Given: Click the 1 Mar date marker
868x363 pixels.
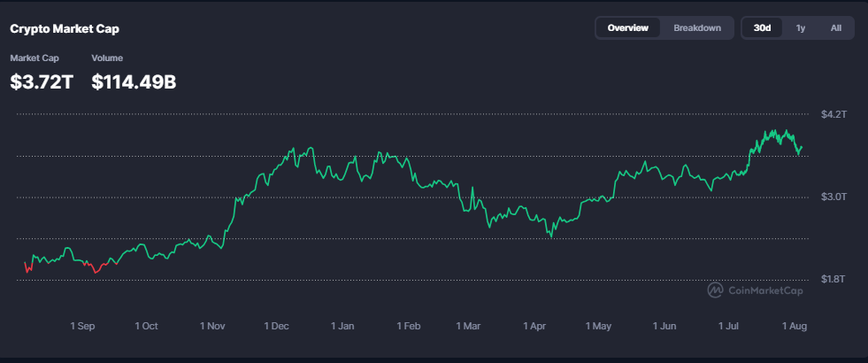Looking at the screenshot, I should click(468, 327).
